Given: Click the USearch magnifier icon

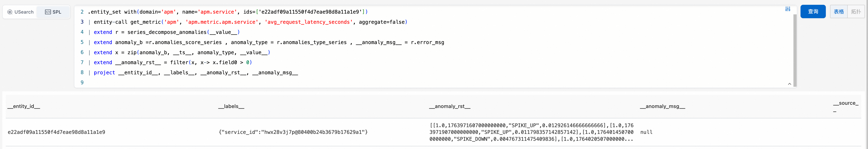Looking at the screenshot, I should [x=10, y=12].
